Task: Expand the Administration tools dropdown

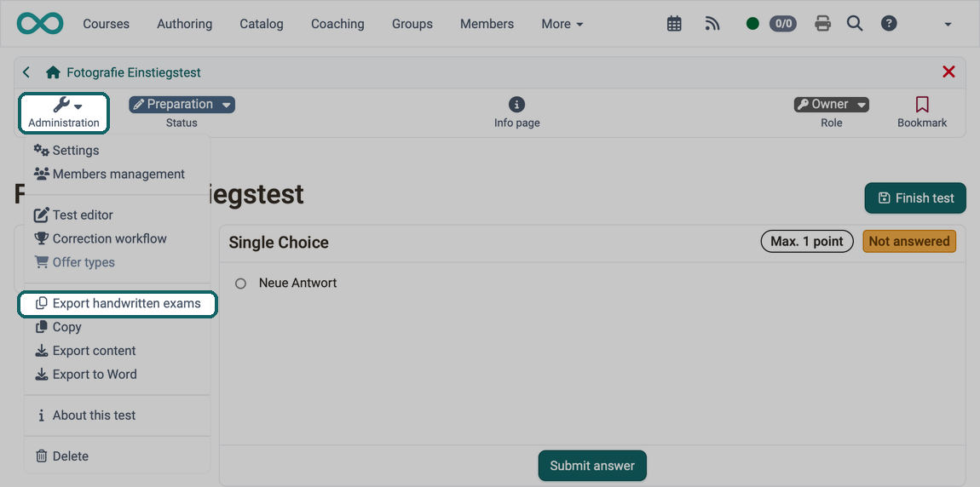Action: point(64,113)
